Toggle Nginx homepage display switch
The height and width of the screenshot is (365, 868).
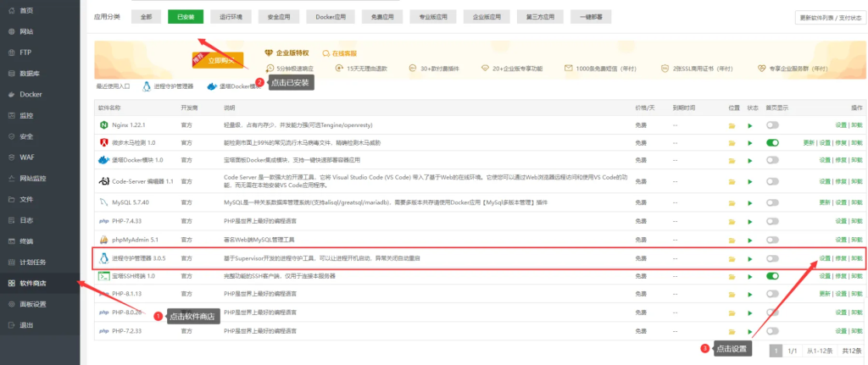pos(772,125)
